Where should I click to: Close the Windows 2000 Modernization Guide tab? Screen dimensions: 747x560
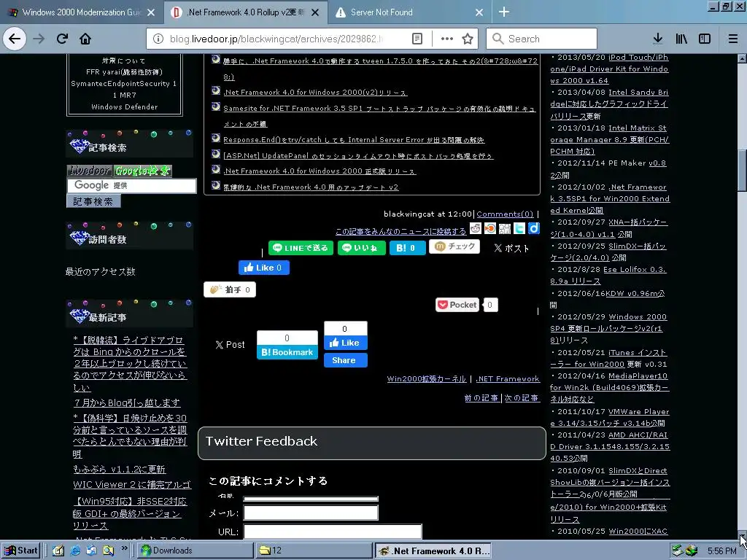pos(151,12)
